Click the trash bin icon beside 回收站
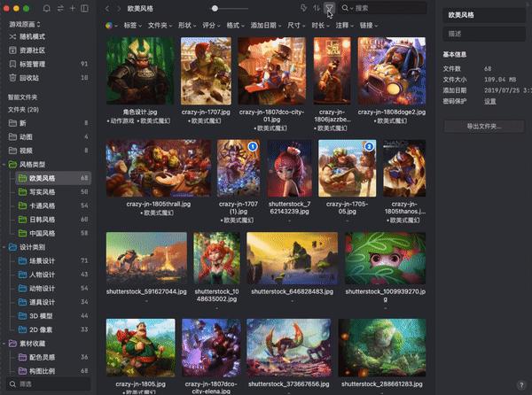Screen dimensions: 532x395 pos(12,78)
